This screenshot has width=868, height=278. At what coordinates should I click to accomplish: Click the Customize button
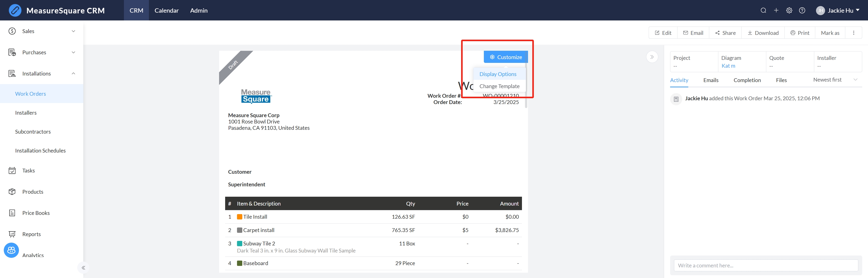tap(506, 57)
